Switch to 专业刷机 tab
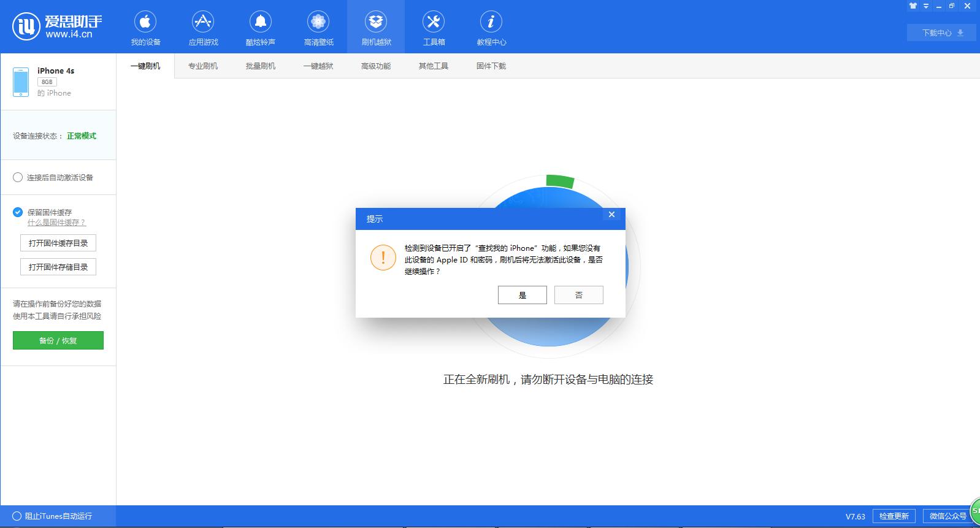The image size is (980, 528). click(203, 66)
